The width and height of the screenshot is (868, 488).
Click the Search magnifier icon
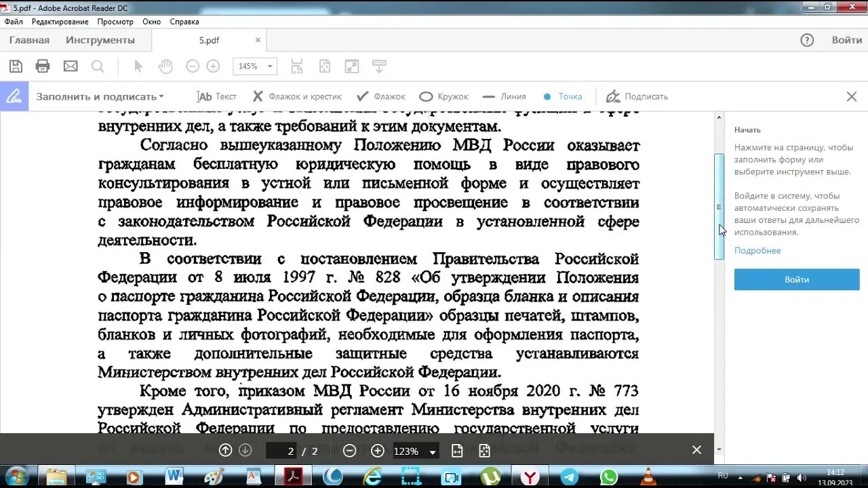[98, 66]
